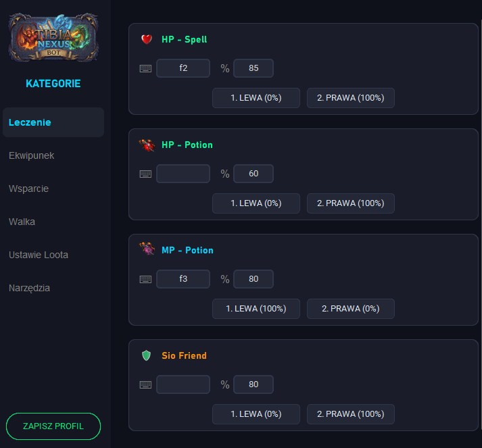
Task: Click the red heart HP Spell icon
Action: [x=147, y=39]
